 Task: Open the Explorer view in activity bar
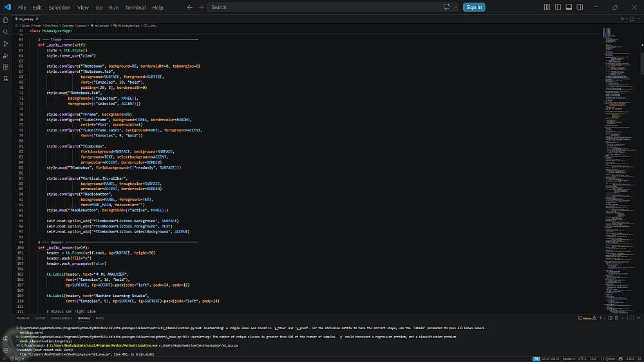click(x=6, y=19)
